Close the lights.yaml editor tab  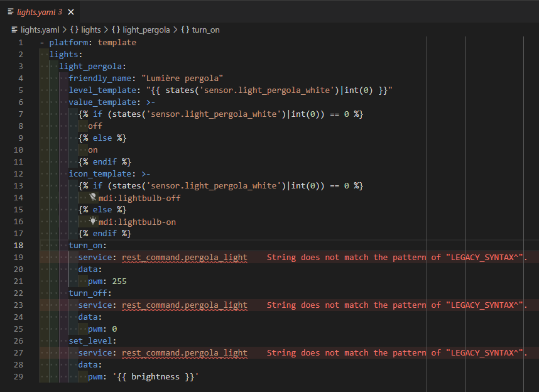71,12
